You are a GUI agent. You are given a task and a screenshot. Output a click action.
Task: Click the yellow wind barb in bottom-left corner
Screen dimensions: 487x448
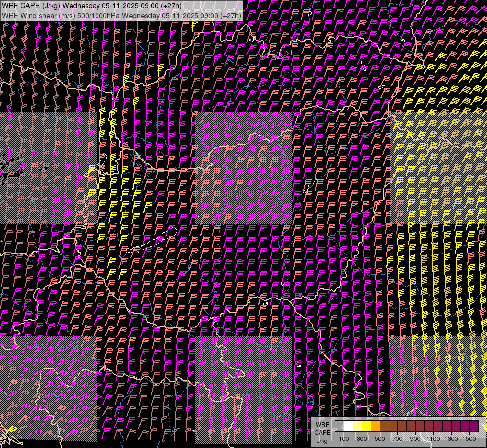pos(12,429)
